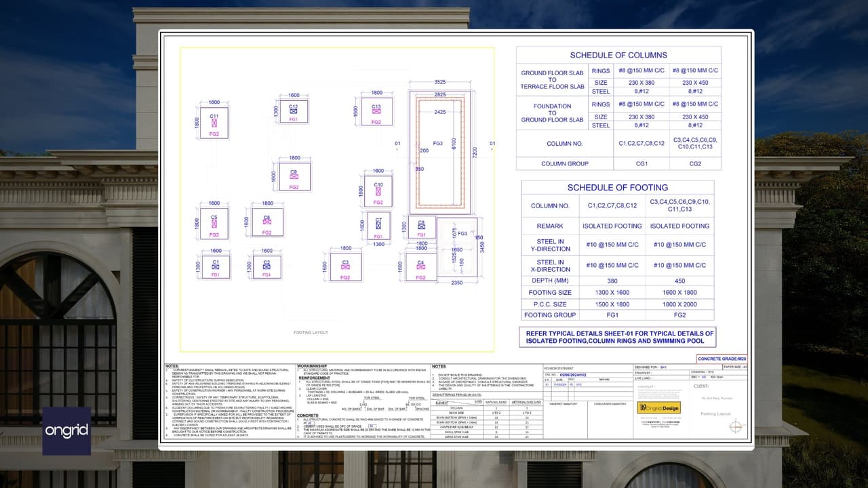Viewport: 868px width, 488px height.
Task: Click the REMARK row label
Action: (550, 226)
